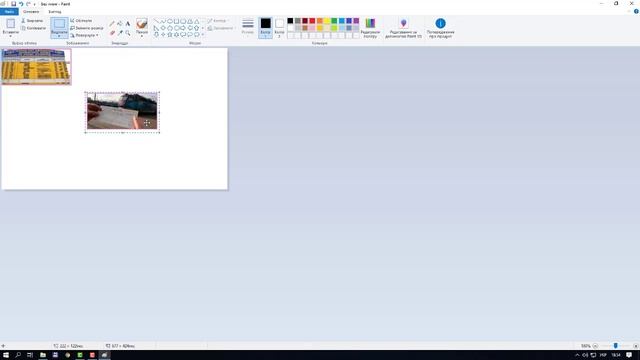Open the Edit colors dialog
Screen dimensions: 640x360
click(370, 28)
